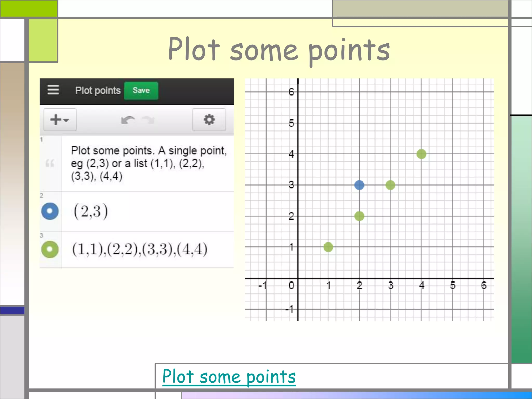Click the green Save button
532x399 pixels.
tap(141, 91)
